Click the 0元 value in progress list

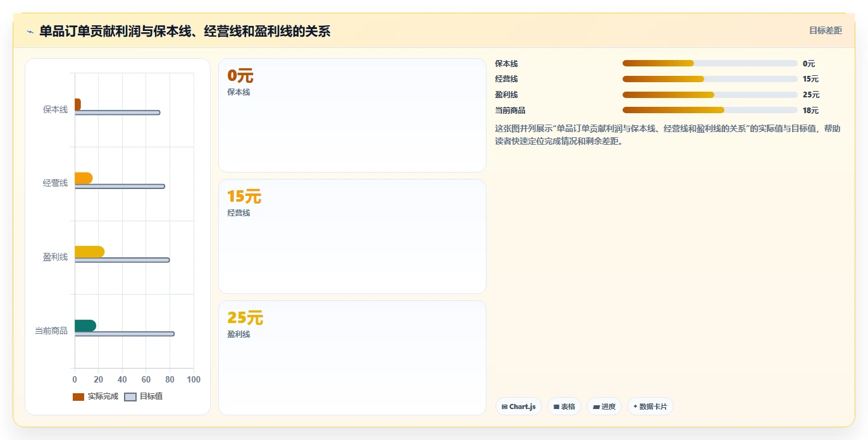tap(809, 64)
